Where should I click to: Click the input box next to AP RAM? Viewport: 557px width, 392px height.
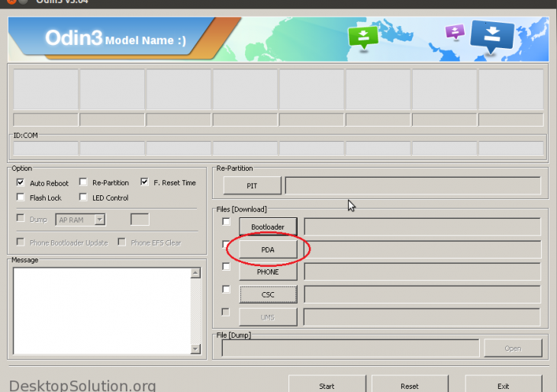tap(140, 220)
